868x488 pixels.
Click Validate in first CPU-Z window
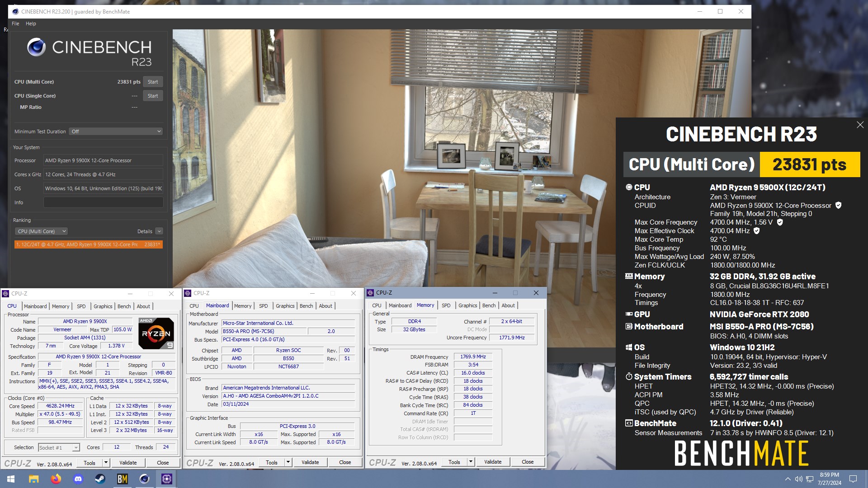click(128, 463)
